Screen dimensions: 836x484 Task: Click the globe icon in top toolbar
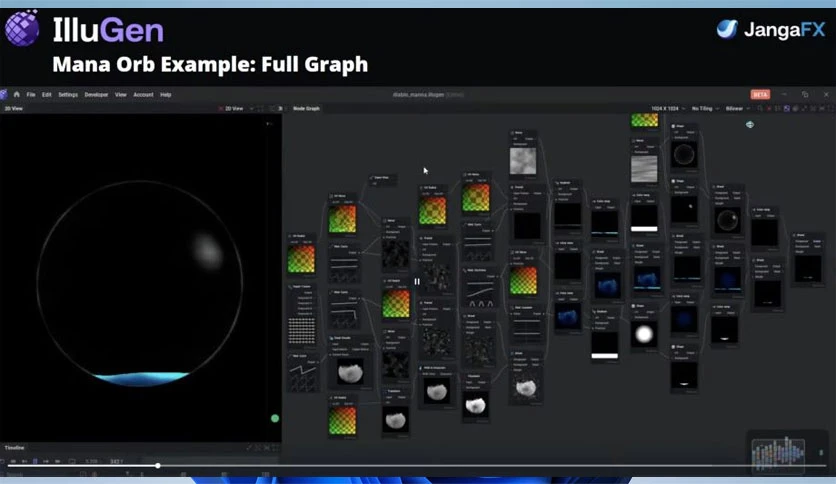(x=795, y=108)
